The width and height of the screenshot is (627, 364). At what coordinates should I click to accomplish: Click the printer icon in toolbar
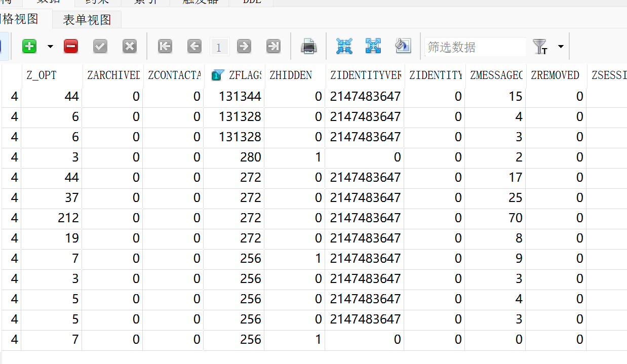308,47
